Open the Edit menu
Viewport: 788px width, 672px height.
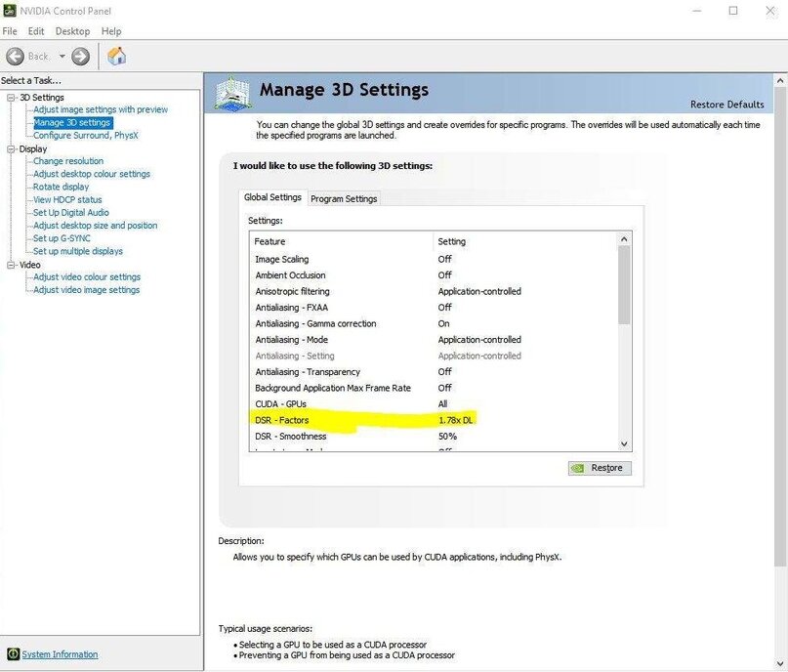(36, 31)
